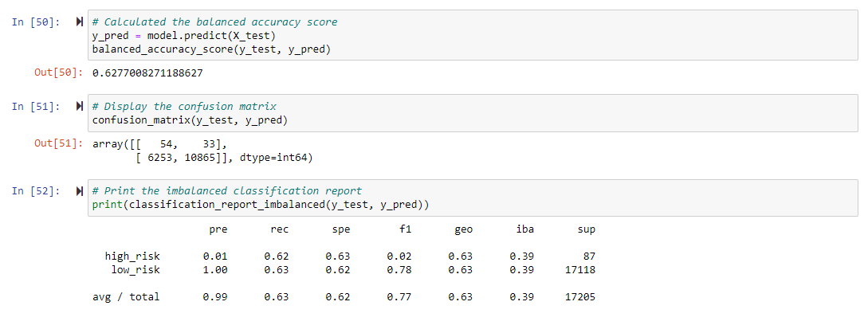
Task: Click the 'high_risk' row label
Action: point(132,257)
